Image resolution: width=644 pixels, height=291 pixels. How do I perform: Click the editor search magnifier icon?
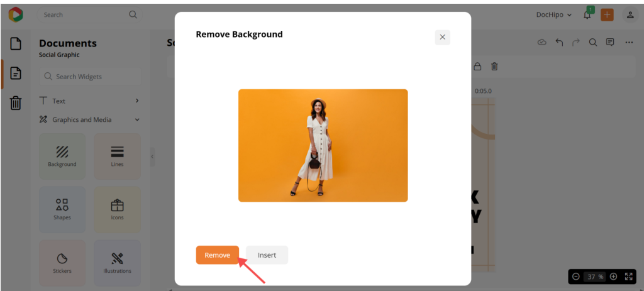(x=593, y=42)
